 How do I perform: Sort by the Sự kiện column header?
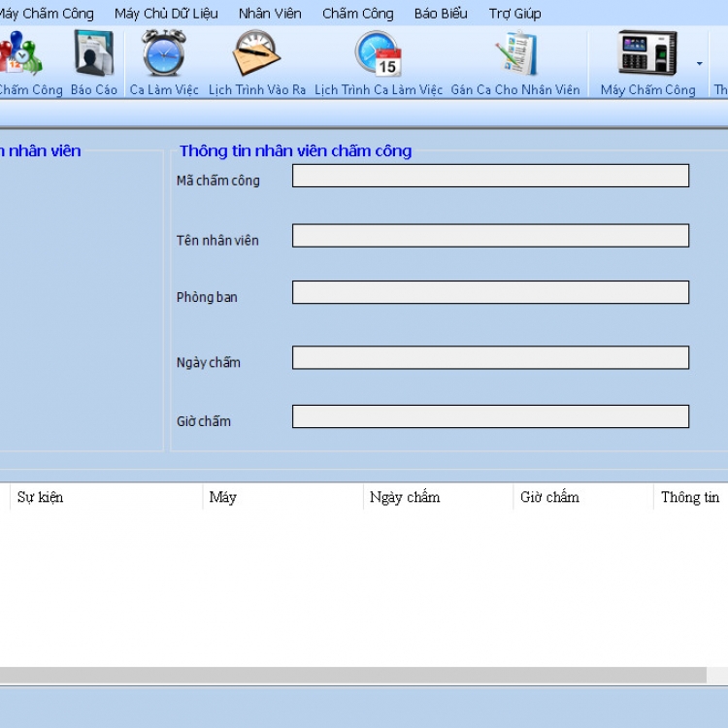click(x=41, y=497)
